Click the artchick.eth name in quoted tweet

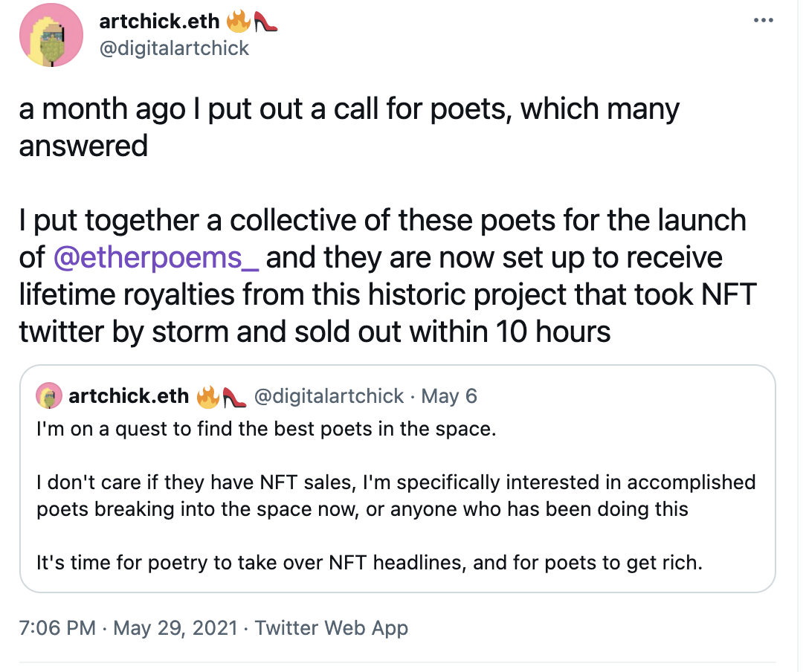pos(129,396)
